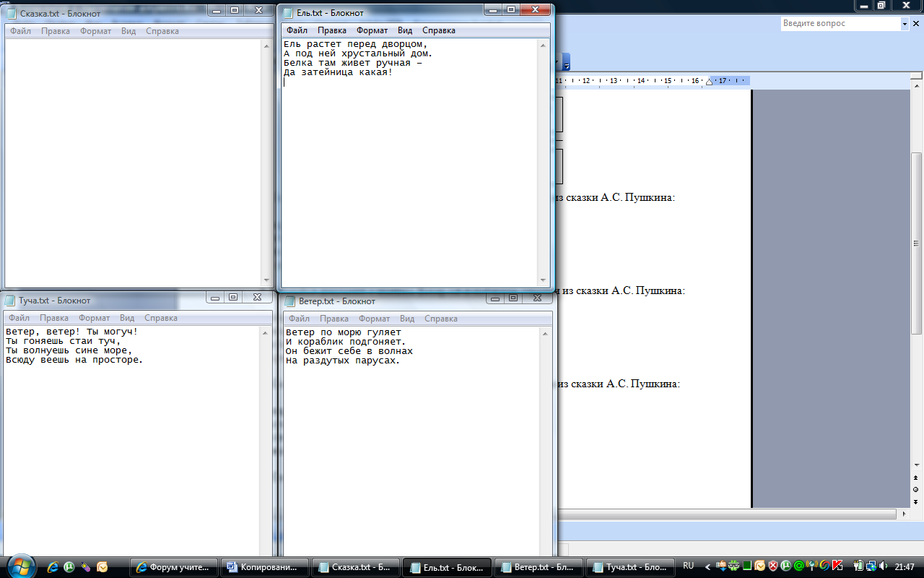
Task: Open Вид menu in Туча.txt window
Action: (127, 318)
